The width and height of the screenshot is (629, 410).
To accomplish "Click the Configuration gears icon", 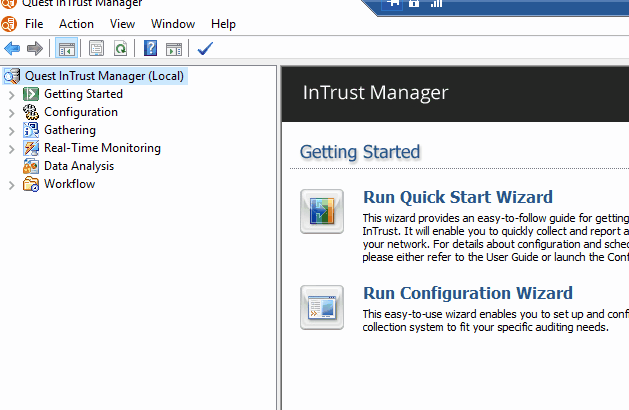I will click(31, 112).
